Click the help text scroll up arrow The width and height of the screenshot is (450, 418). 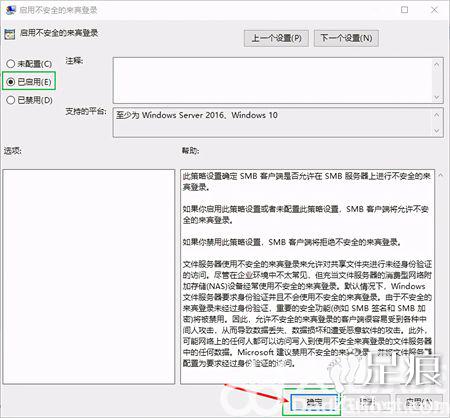441,175
